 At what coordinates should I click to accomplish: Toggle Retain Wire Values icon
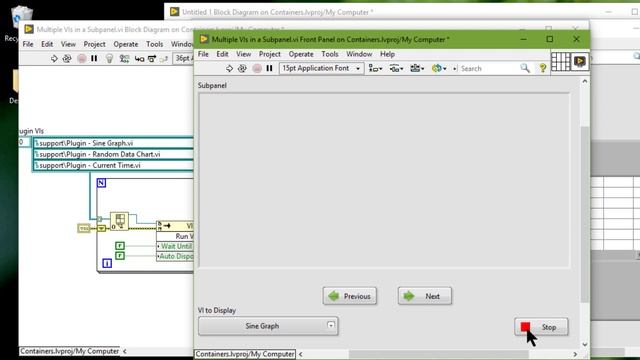tap(124, 59)
